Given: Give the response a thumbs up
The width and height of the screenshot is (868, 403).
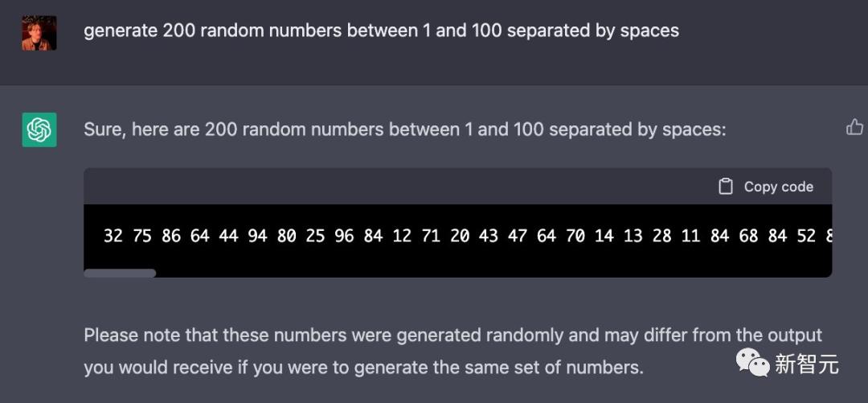Looking at the screenshot, I should click(x=854, y=127).
